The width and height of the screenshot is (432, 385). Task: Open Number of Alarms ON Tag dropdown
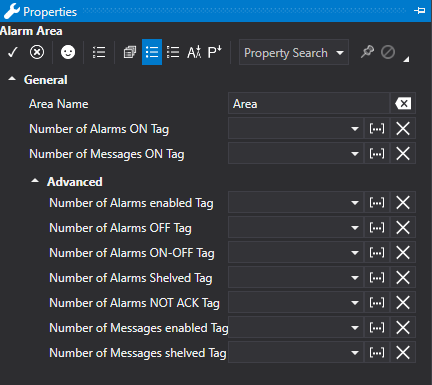pyautogui.click(x=355, y=129)
